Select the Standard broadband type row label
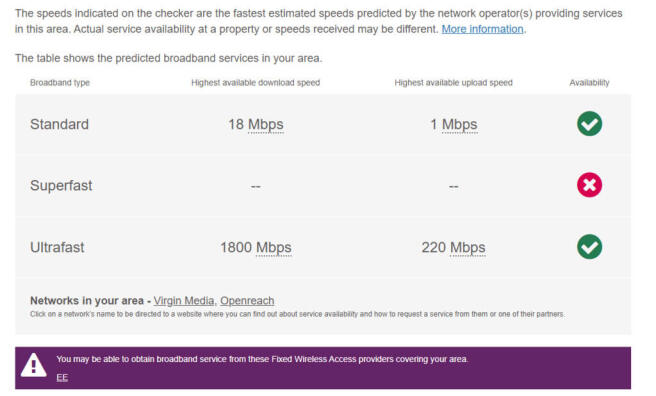 (x=59, y=124)
